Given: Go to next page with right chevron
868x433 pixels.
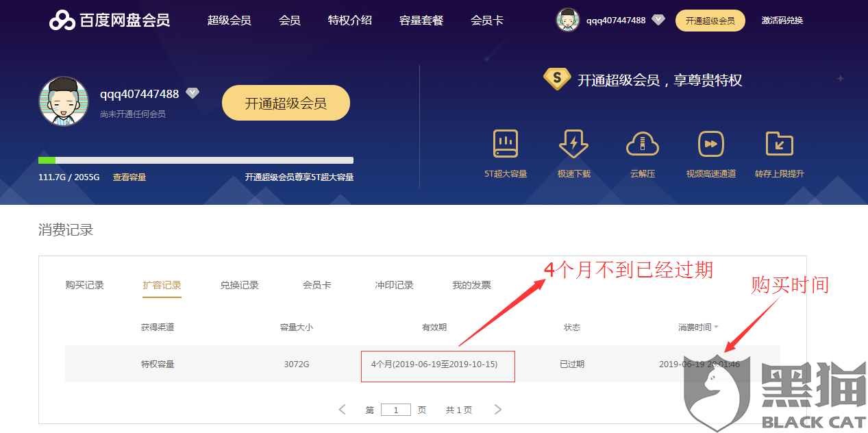Looking at the screenshot, I should coord(498,410).
